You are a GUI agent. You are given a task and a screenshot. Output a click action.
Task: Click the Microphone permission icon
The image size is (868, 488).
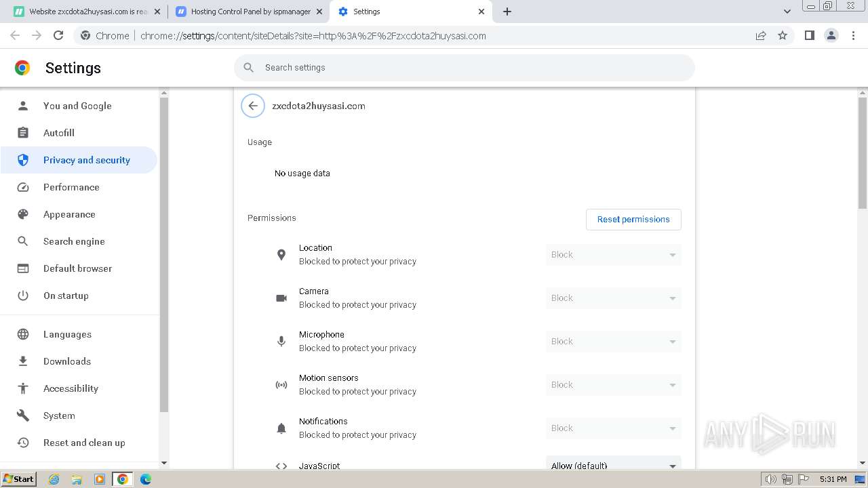(x=281, y=342)
